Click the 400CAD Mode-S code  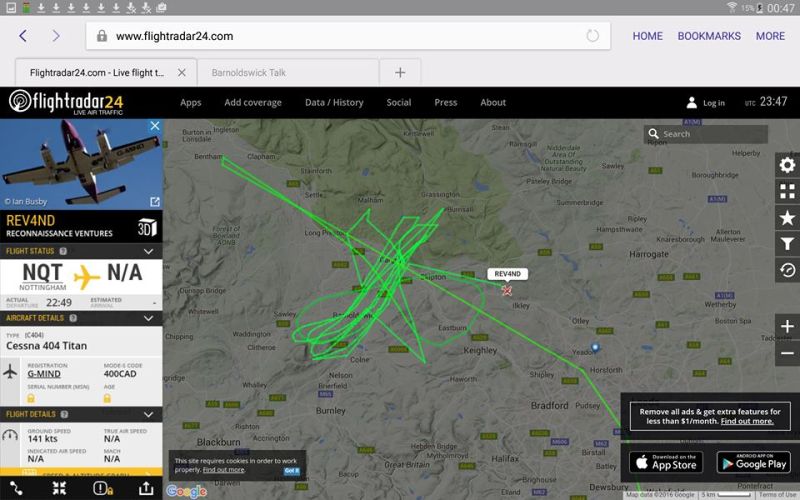click(x=120, y=374)
